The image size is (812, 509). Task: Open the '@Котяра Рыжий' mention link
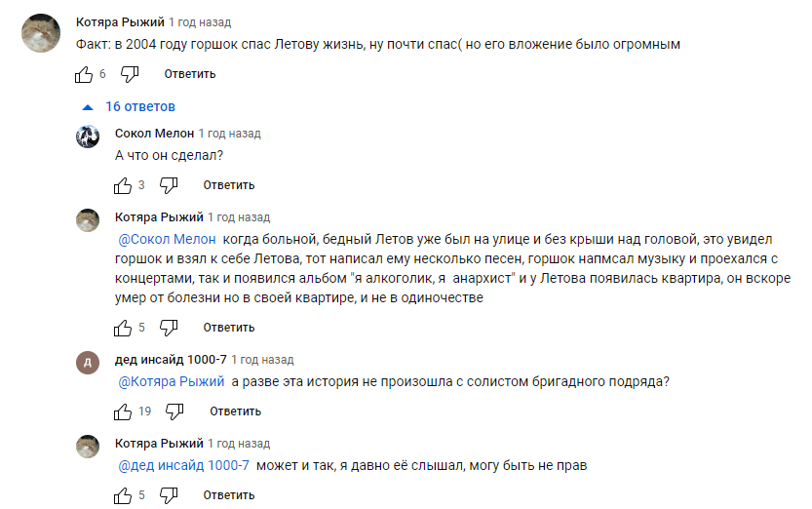pyautogui.click(x=172, y=382)
